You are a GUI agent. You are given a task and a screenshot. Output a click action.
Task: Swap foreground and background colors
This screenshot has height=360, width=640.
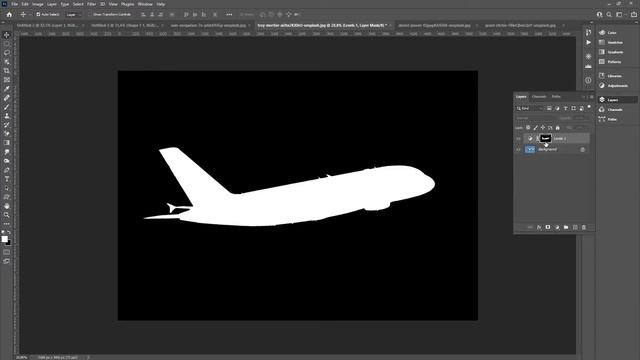pos(9,232)
